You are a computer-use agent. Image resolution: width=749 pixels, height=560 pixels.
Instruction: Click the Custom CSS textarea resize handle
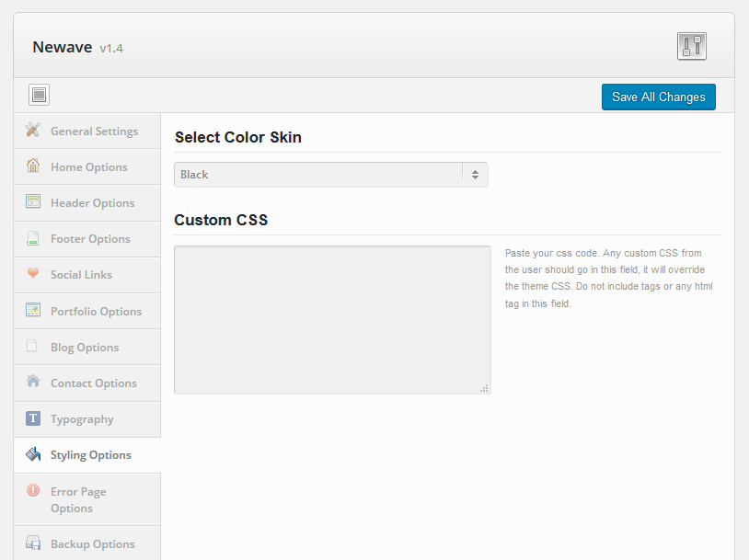tap(484, 388)
